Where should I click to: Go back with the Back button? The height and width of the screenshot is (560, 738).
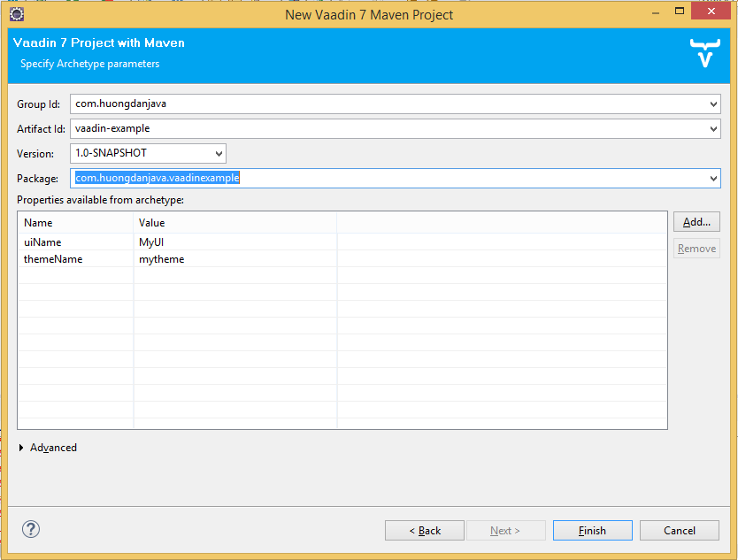[x=425, y=530]
